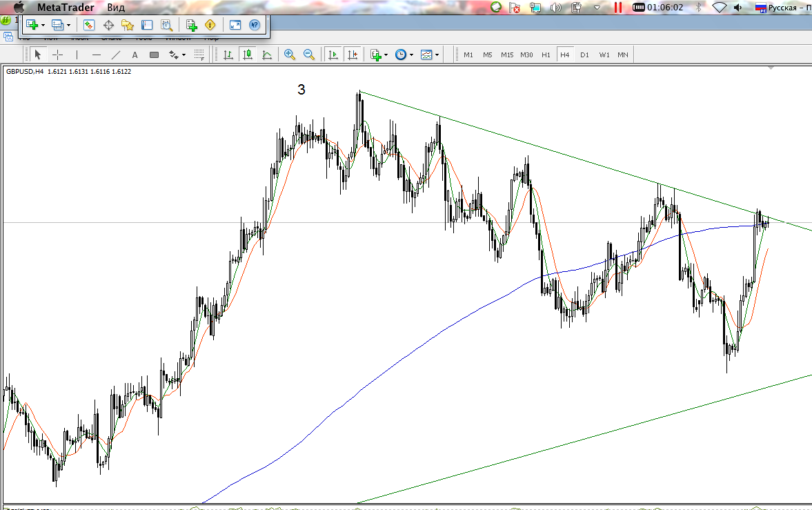Select the MN timeframe
812x510 pixels.
click(x=623, y=55)
